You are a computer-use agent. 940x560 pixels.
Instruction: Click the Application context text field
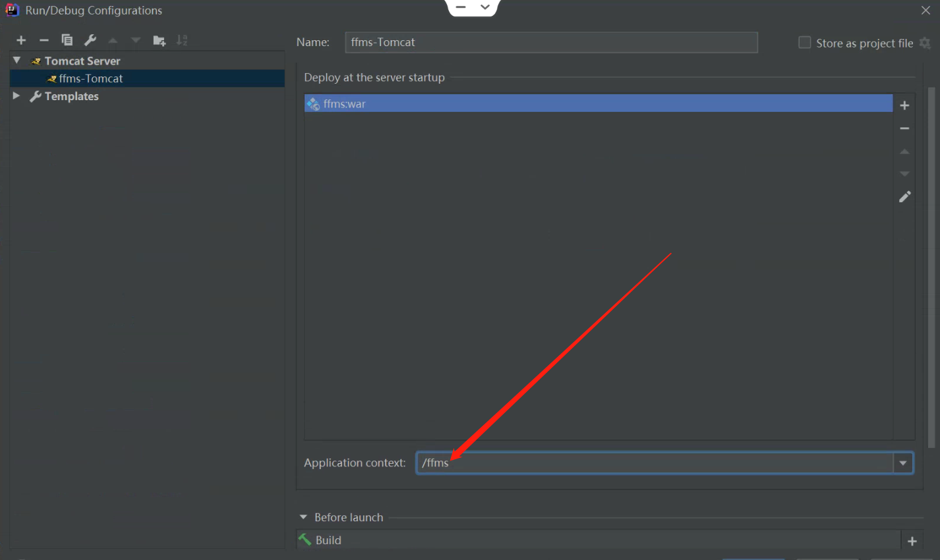(x=655, y=463)
